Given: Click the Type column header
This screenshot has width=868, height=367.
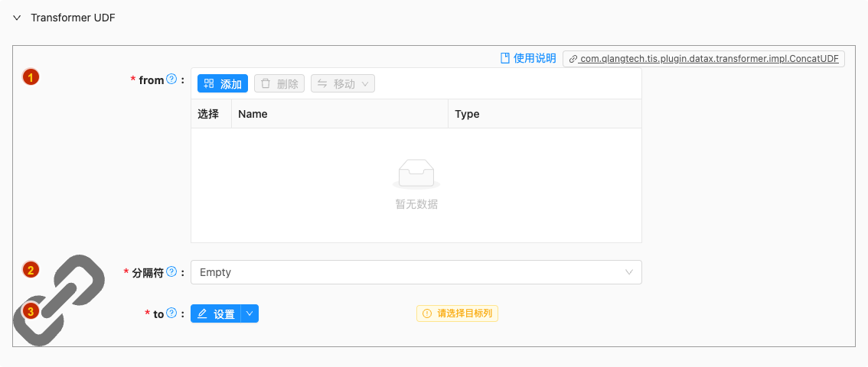Looking at the screenshot, I should pyautogui.click(x=467, y=114).
